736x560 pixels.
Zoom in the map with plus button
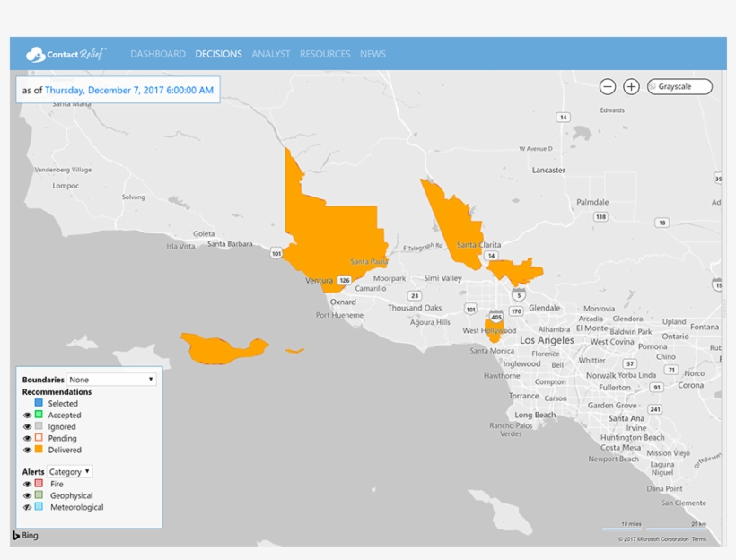632,87
